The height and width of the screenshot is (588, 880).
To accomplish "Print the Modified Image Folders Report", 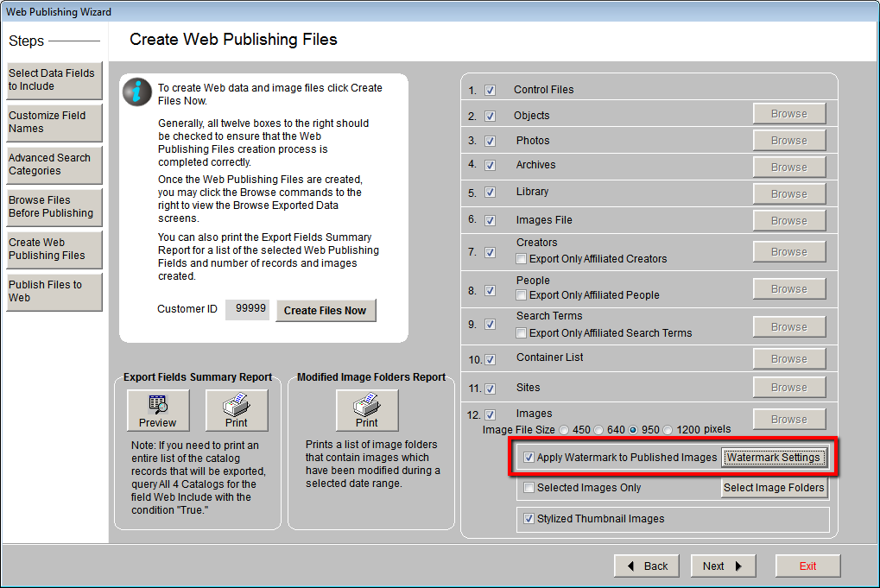I will click(367, 410).
